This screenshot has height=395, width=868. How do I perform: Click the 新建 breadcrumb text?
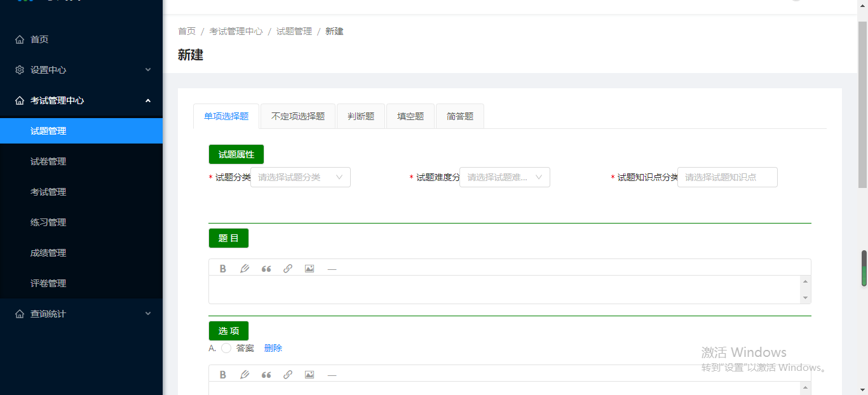pos(334,31)
